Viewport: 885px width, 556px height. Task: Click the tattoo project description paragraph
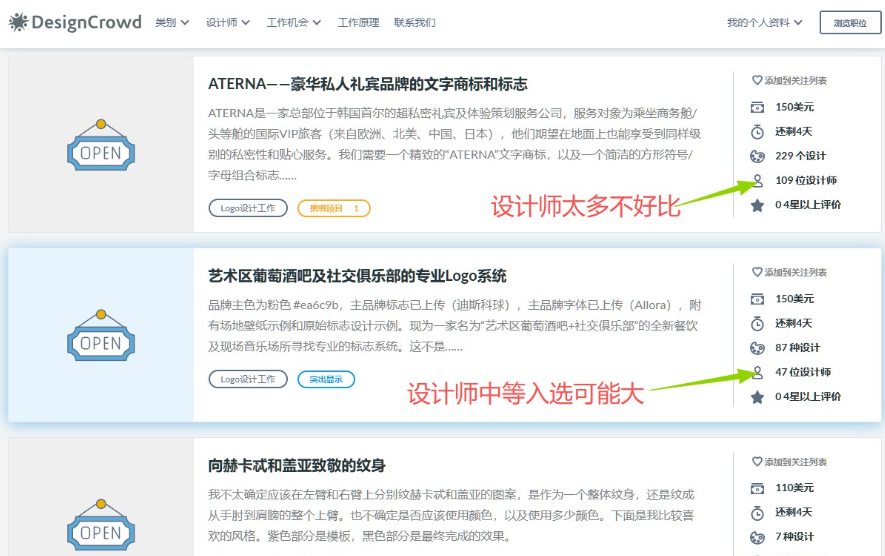(451, 515)
